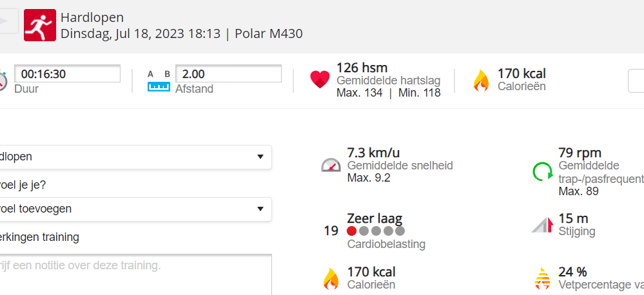
Task: Expand the feeling selection dropdown
Action: 135,209
